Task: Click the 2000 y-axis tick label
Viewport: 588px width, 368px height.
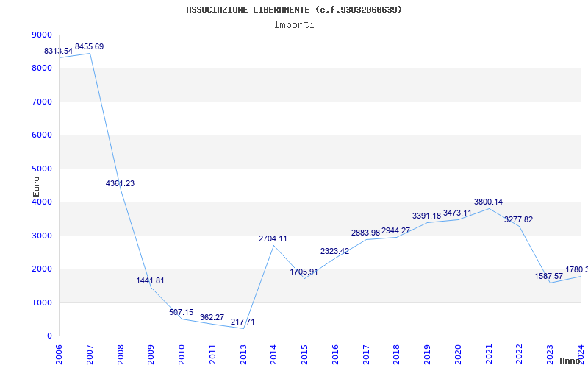Action: [40, 269]
